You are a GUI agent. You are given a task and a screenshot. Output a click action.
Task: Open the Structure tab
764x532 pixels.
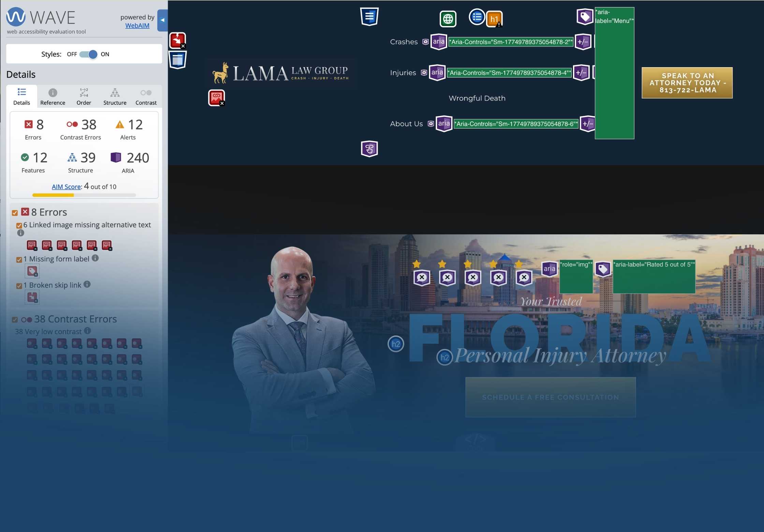pyautogui.click(x=115, y=97)
